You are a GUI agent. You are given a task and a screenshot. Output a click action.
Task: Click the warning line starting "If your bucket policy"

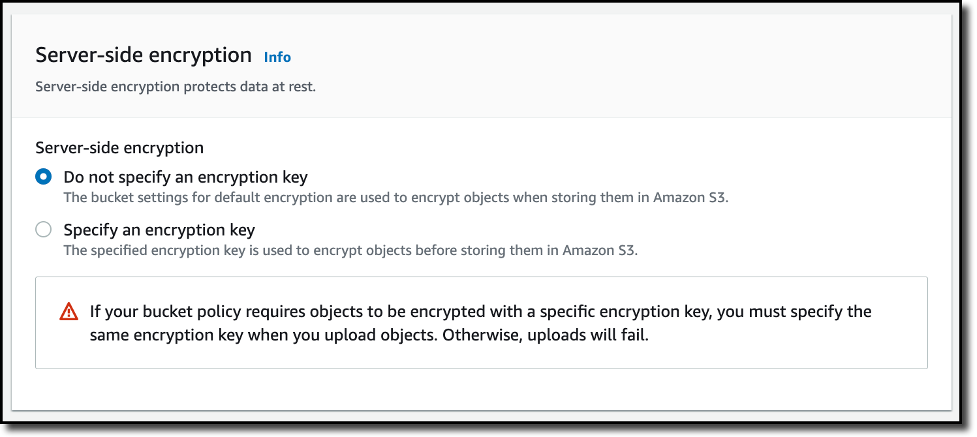tap(479, 312)
